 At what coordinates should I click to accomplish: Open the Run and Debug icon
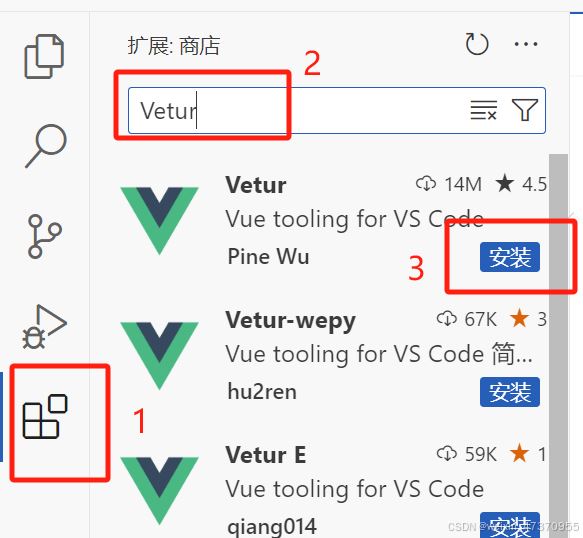[44, 327]
